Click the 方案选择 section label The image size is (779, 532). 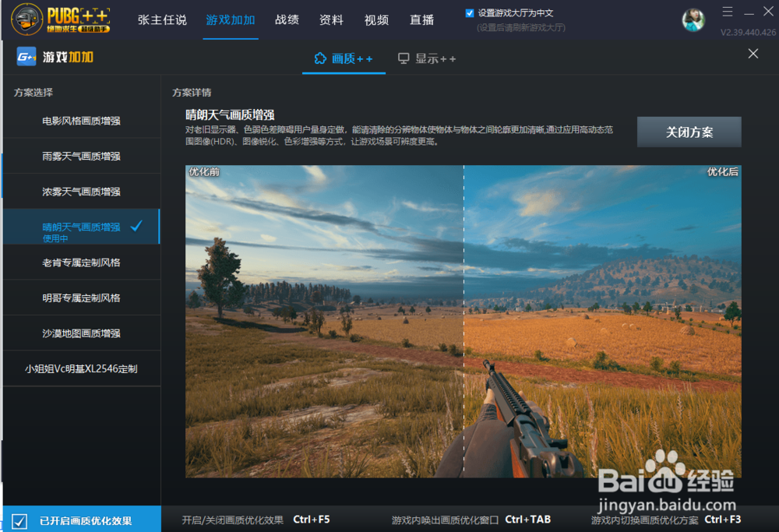click(x=33, y=93)
